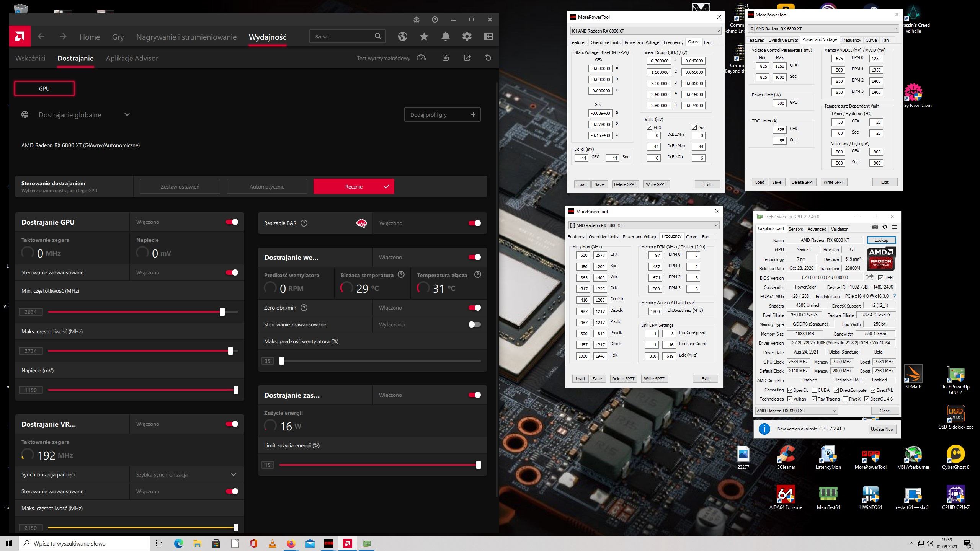This screenshot has width=980, height=551.
Task: Expand the Dostrajanie globalne dropdown
Action: (127, 114)
